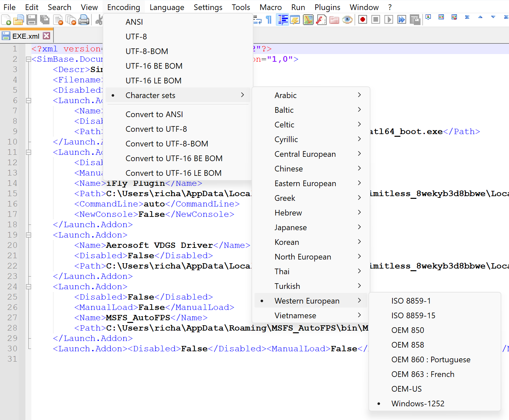Viewport: 509px width, 420px height.
Task: Click the Monitoring eye icon
Action: coord(347,20)
